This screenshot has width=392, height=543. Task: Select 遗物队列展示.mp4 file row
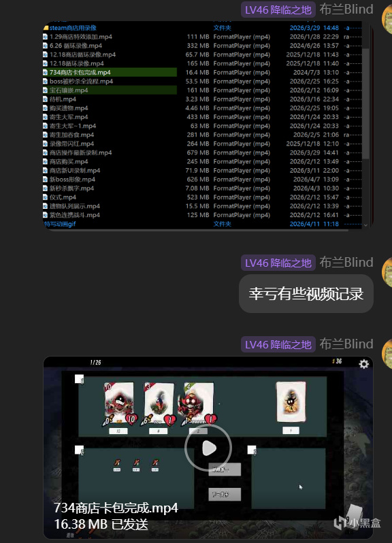pos(203,206)
